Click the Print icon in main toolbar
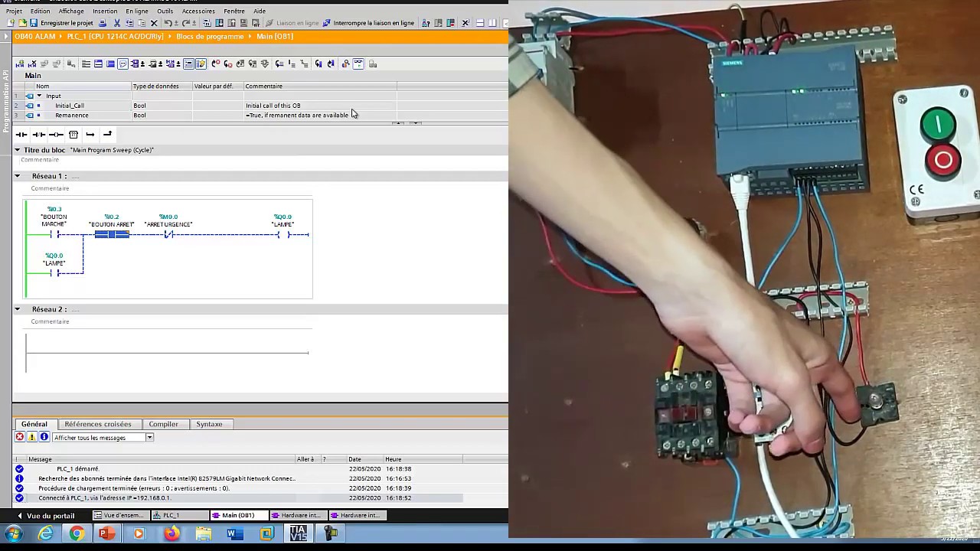The width and height of the screenshot is (980, 551). 103,23
